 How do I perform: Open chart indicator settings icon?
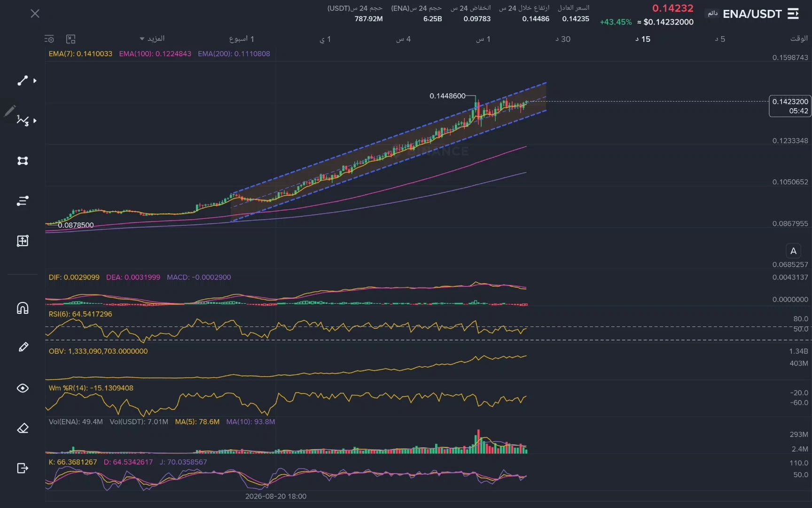(x=49, y=39)
